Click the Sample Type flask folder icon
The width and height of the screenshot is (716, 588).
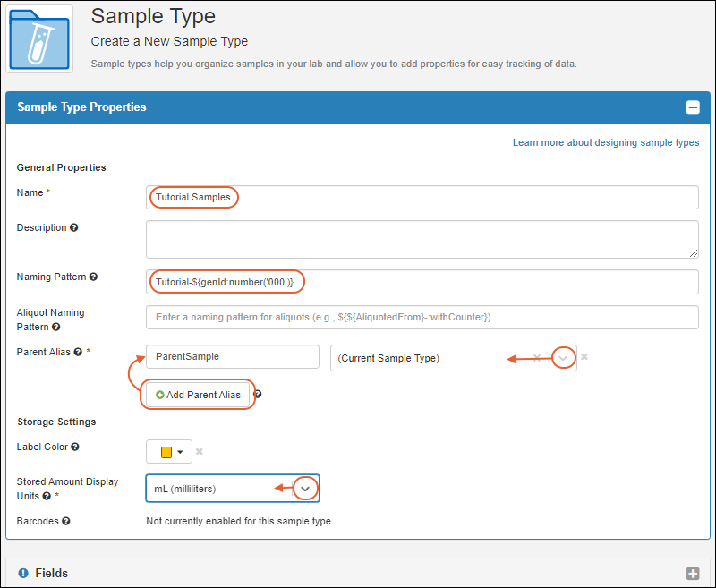coord(39,38)
